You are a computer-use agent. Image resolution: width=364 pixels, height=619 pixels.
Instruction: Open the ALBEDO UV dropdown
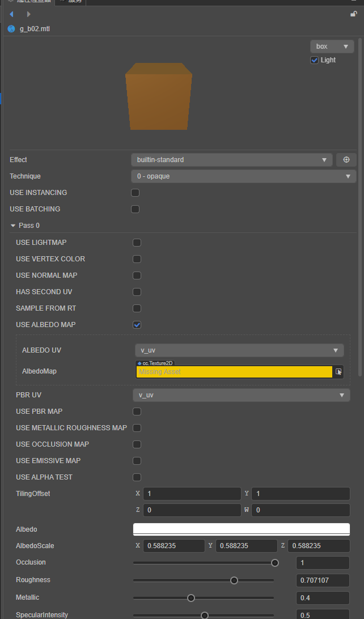(x=239, y=350)
